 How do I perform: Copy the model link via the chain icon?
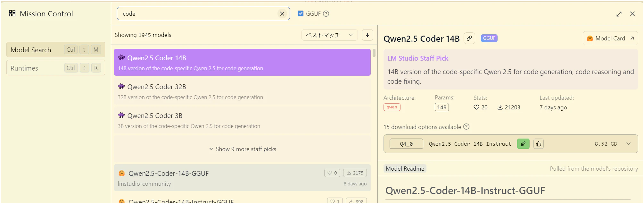469,38
